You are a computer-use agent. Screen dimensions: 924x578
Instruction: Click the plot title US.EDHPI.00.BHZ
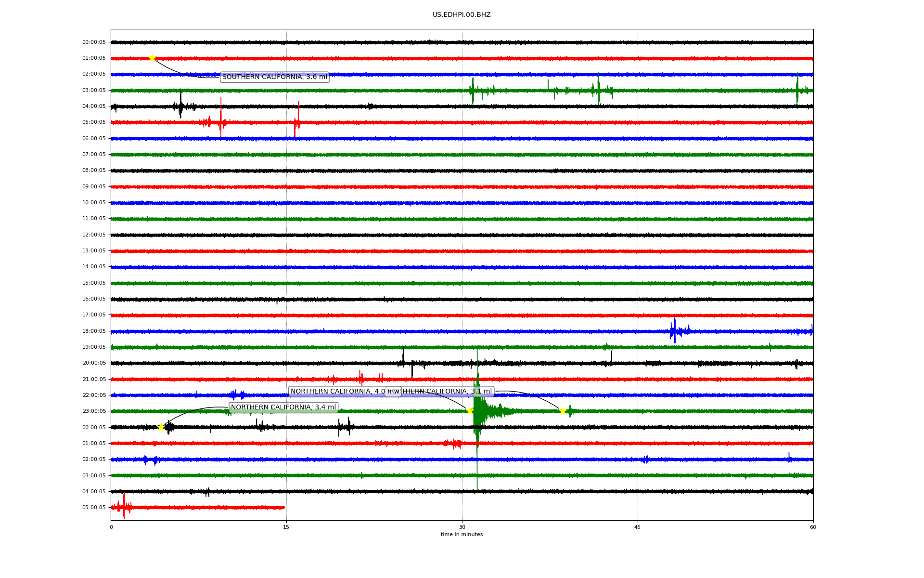coord(461,15)
